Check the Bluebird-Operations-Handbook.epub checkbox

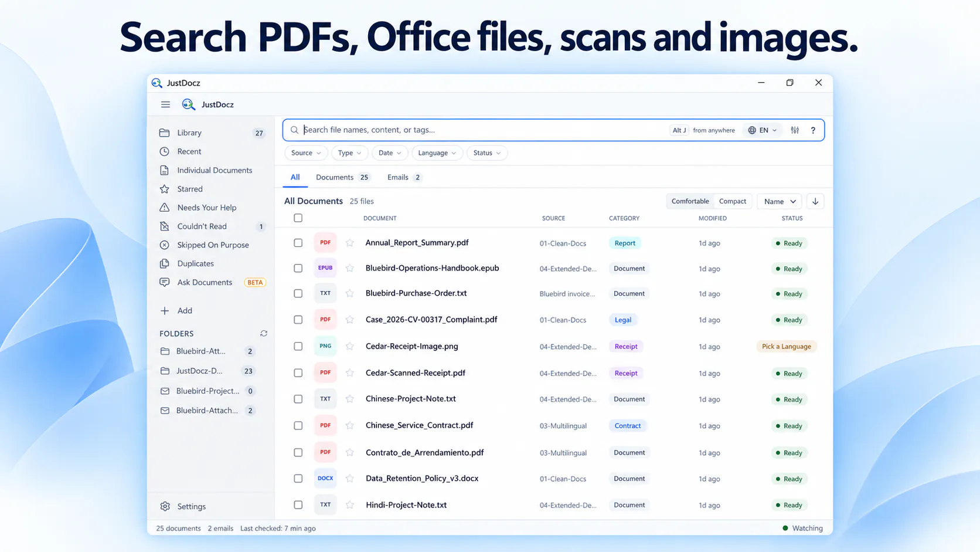pos(298,268)
